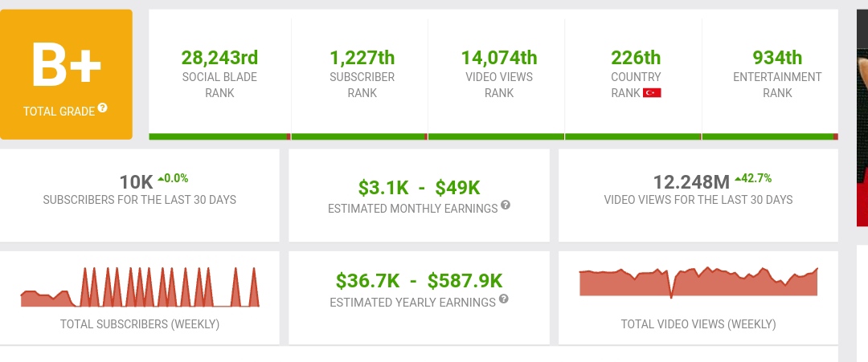Click the $36.7K - $587.9K yearly earnings figure

pos(419,281)
